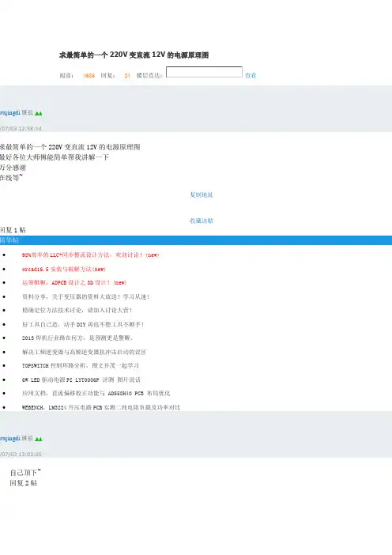Open 解决工频逆变器与高频逆变器 post link
Screen dimensions: 392x555
click(x=85, y=352)
